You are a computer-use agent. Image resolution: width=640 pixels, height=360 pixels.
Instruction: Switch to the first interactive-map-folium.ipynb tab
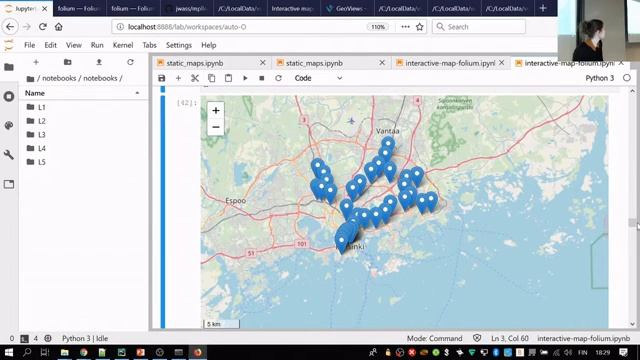(450, 63)
